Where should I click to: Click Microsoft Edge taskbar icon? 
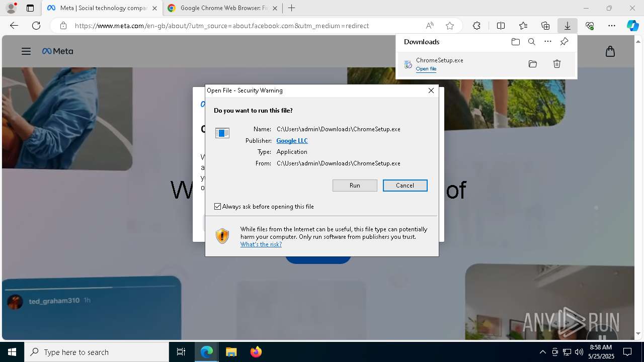(x=207, y=352)
